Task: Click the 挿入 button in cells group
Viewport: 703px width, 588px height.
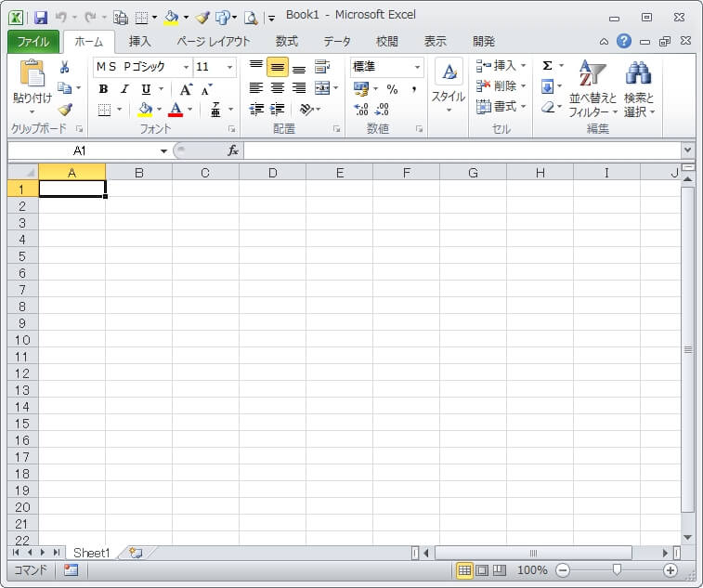Action: coord(501,65)
